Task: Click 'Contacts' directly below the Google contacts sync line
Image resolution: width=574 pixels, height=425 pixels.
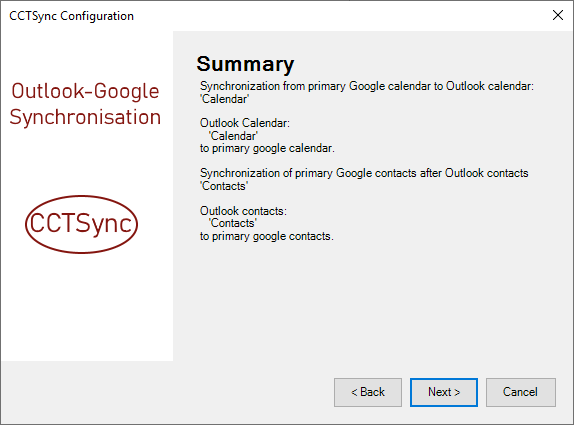Action: tap(224, 186)
